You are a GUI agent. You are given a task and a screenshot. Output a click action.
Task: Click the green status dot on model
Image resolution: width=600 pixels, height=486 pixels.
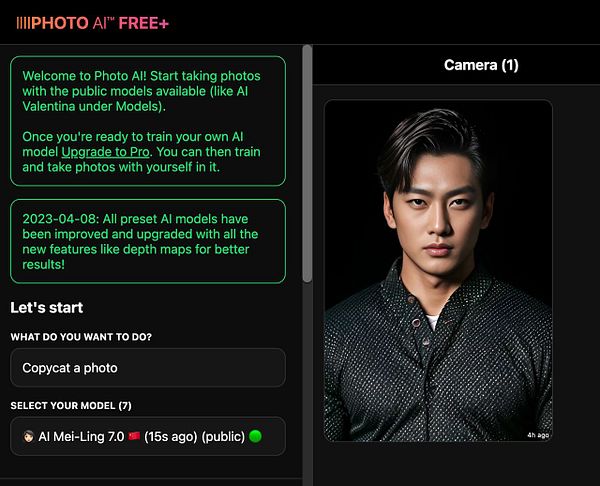click(x=255, y=436)
